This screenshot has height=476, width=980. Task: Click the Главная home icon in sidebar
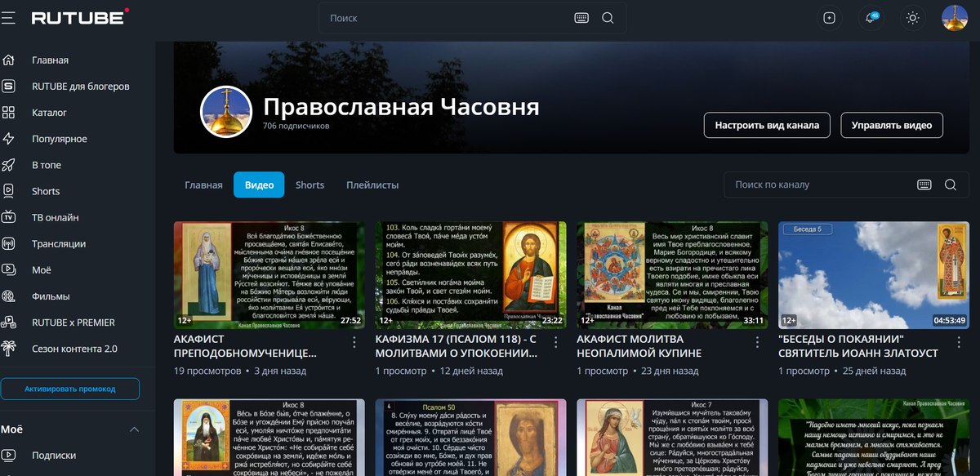point(8,60)
